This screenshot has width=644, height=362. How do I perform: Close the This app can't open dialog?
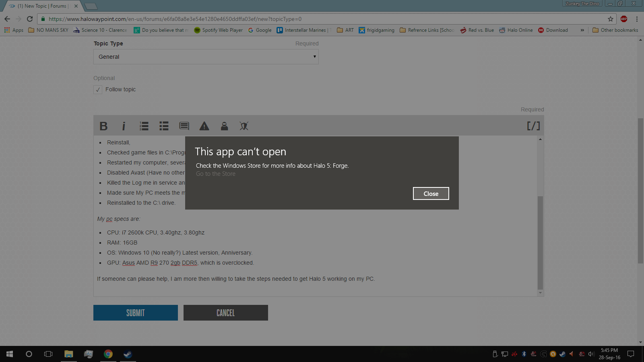tap(431, 193)
